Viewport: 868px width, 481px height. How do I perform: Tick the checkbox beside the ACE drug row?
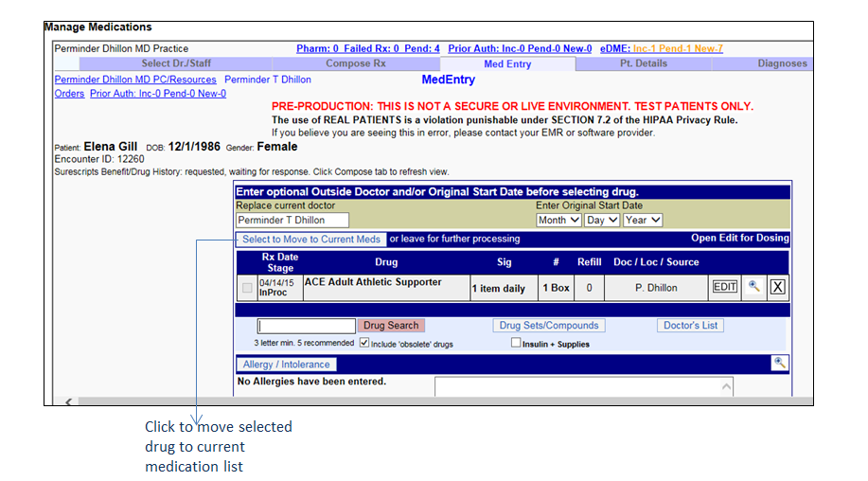(x=247, y=288)
